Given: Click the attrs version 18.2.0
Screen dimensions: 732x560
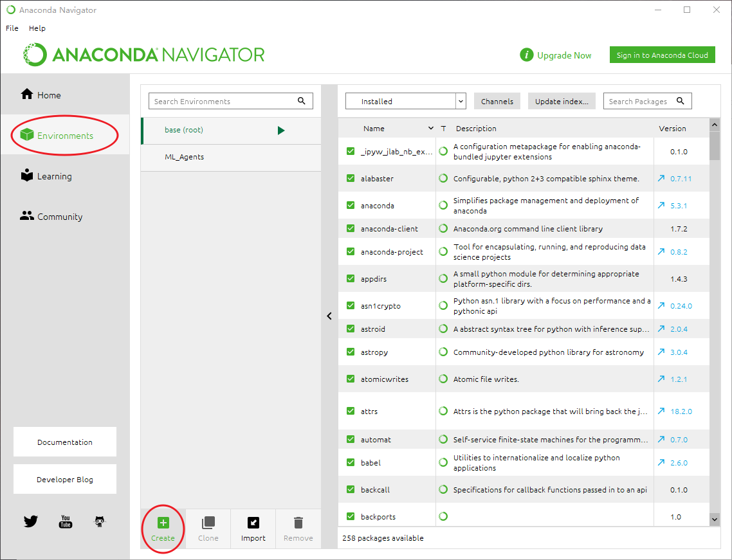Looking at the screenshot, I should [681, 411].
